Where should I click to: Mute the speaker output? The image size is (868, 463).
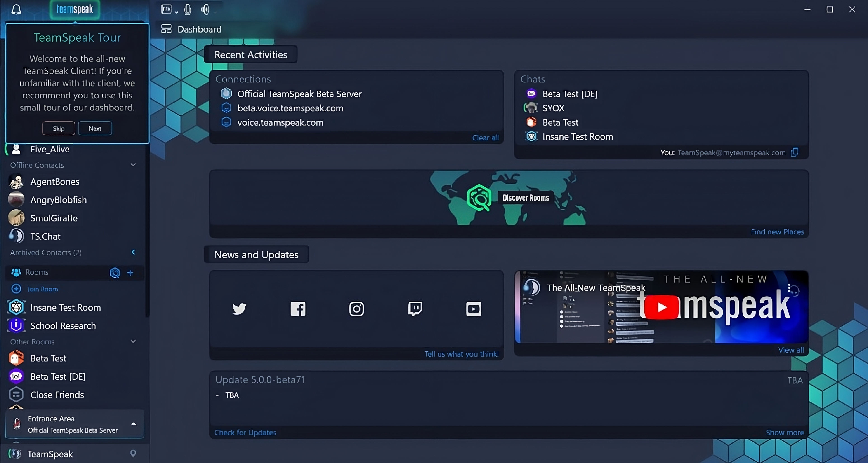(x=205, y=9)
